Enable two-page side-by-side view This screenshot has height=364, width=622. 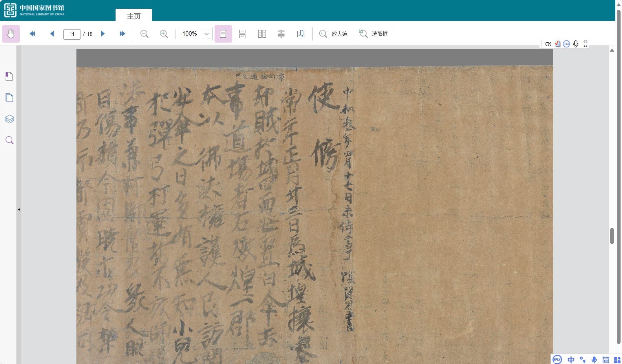point(262,34)
